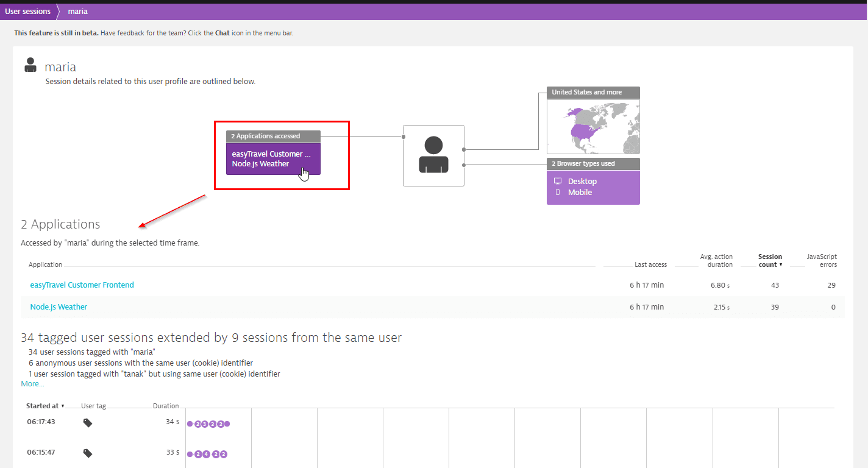Click the Last access column header
The width and height of the screenshot is (868, 468).
pyautogui.click(x=650, y=264)
